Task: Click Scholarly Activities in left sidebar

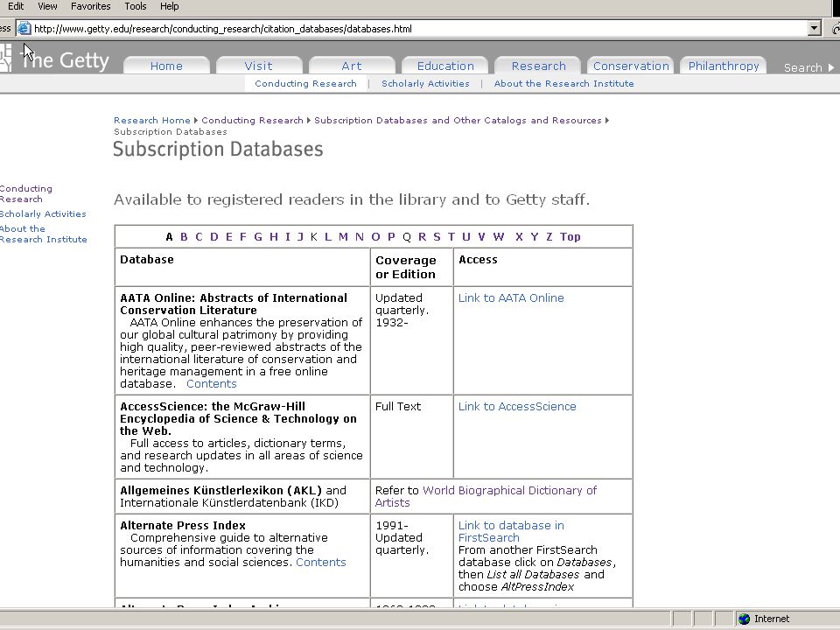Action: [43, 213]
